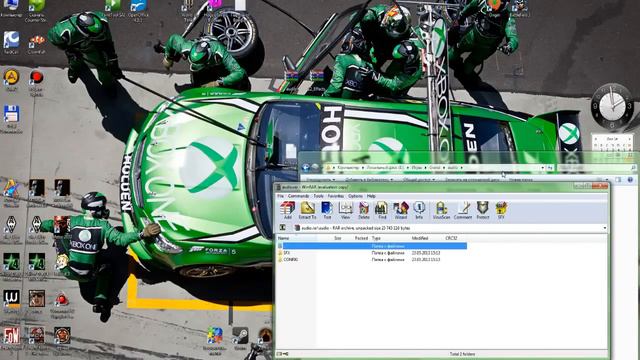The width and height of the screenshot is (640, 360).
Task: Click the desktop analog clock gadget
Action: 612,107
